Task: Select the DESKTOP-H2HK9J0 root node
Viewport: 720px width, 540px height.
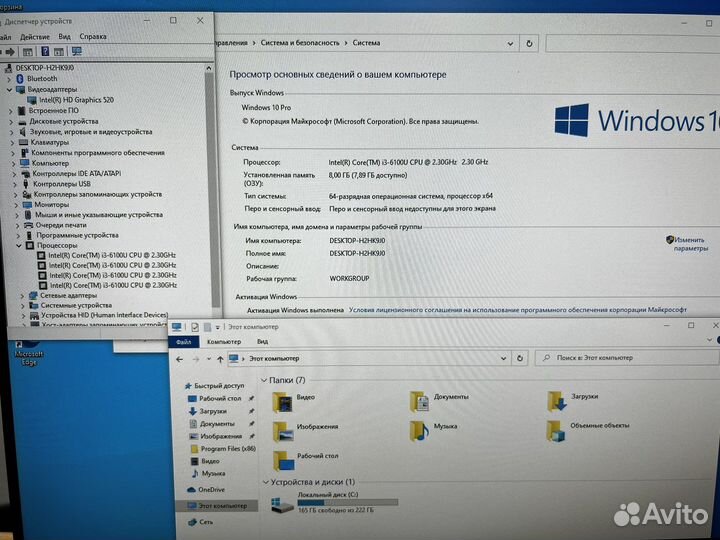Action: pos(45,68)
